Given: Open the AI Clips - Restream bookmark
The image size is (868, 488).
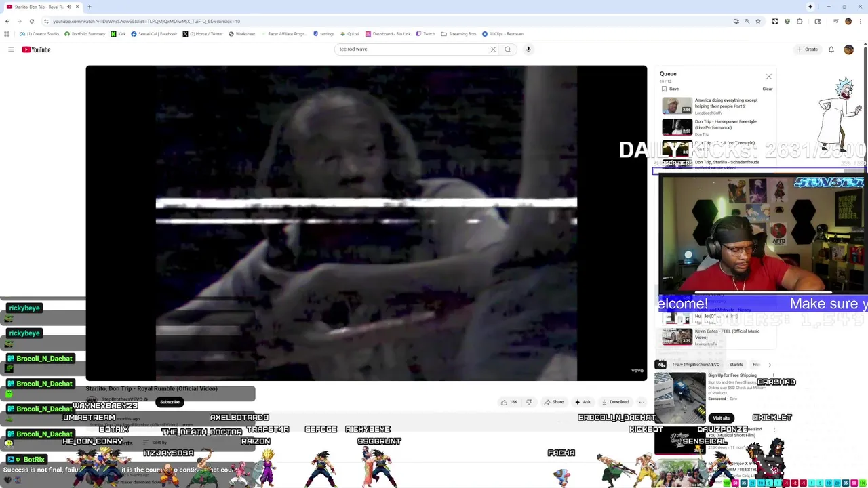Looking at the screenshot, I should pos(502,34).
